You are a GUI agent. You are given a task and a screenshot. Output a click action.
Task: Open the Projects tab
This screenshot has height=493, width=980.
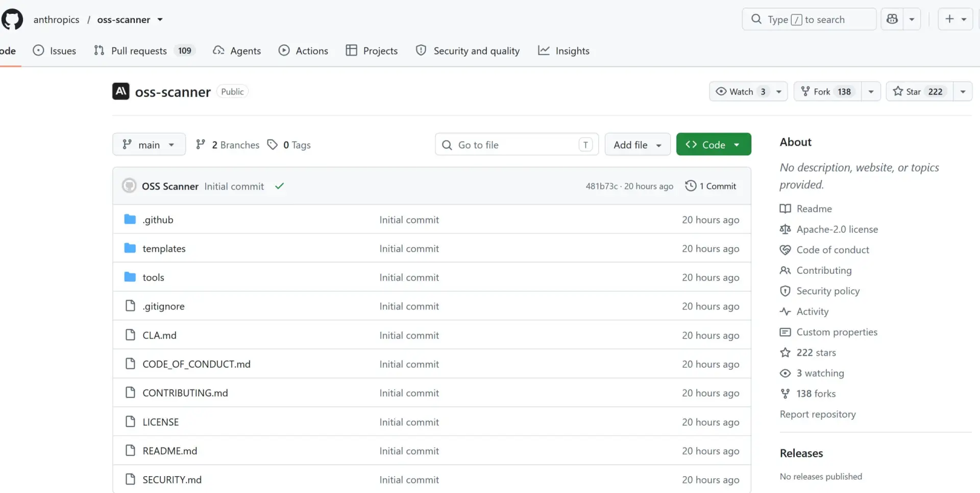point(372,51)
